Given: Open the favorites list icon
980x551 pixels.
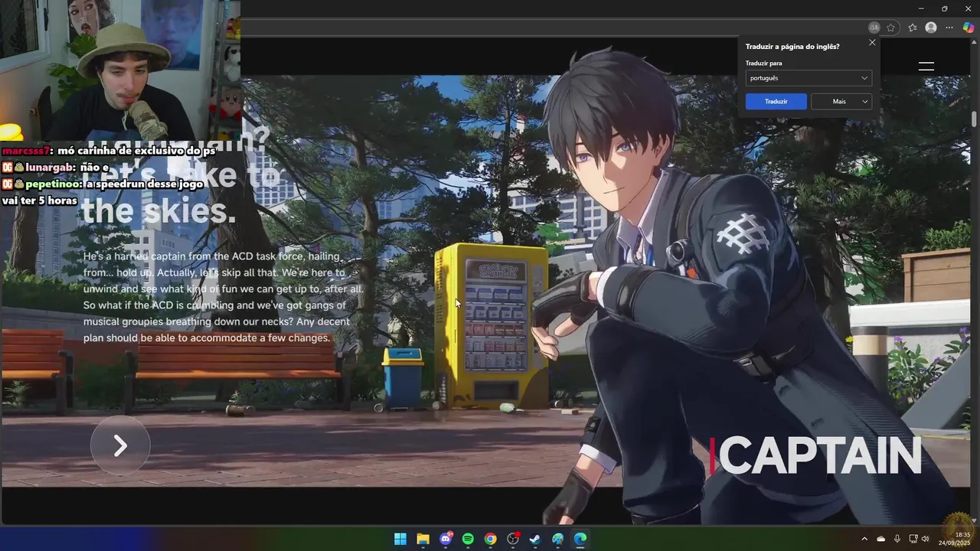Looking at the screenshot, I should pyautogui.click(x=913, y=28).
